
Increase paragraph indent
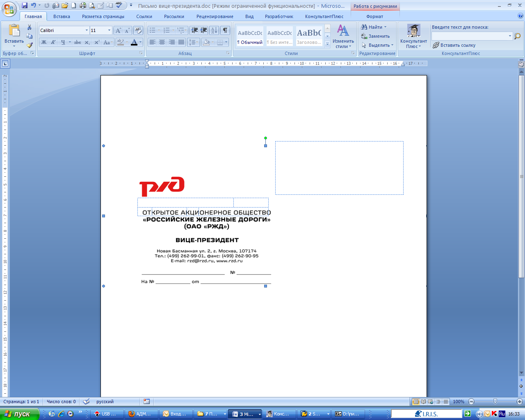(x=203, y=30)
